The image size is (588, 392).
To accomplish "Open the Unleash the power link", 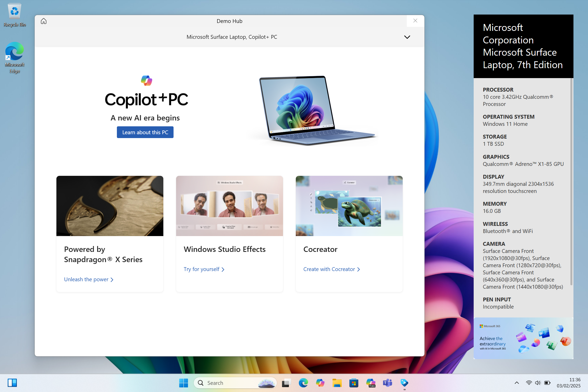I will [89, 279].
